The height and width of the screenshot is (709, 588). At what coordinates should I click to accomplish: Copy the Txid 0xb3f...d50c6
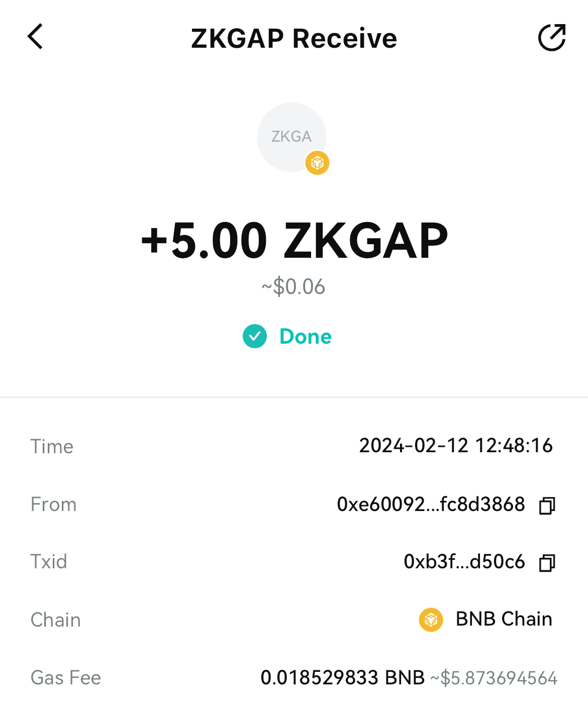tap(547, 563)
